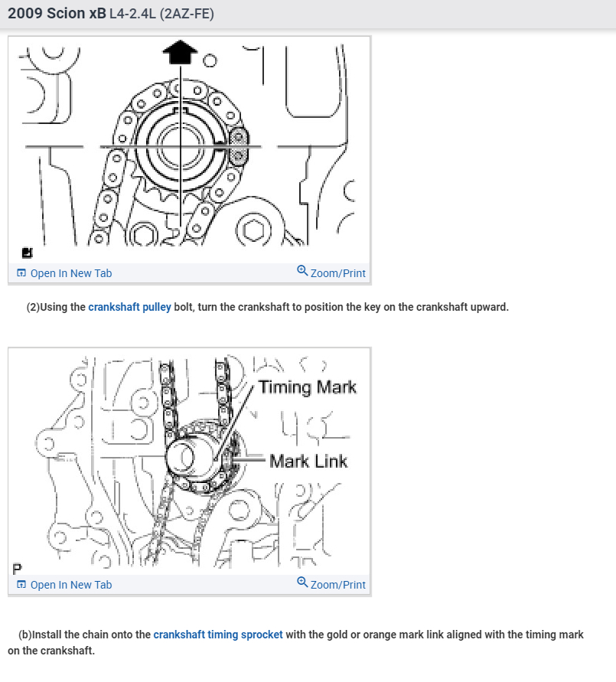Select Zoom/Print for the crankshaft key diagram

(331, 272)
